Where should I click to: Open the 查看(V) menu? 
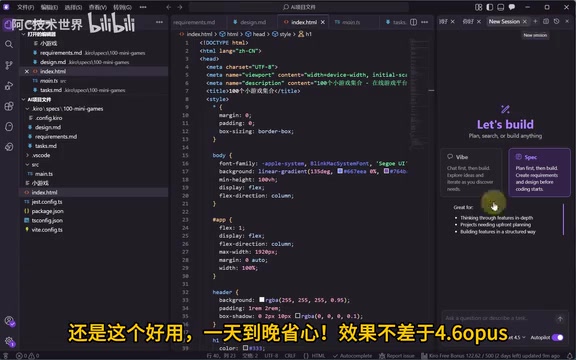tap(98, 7)
